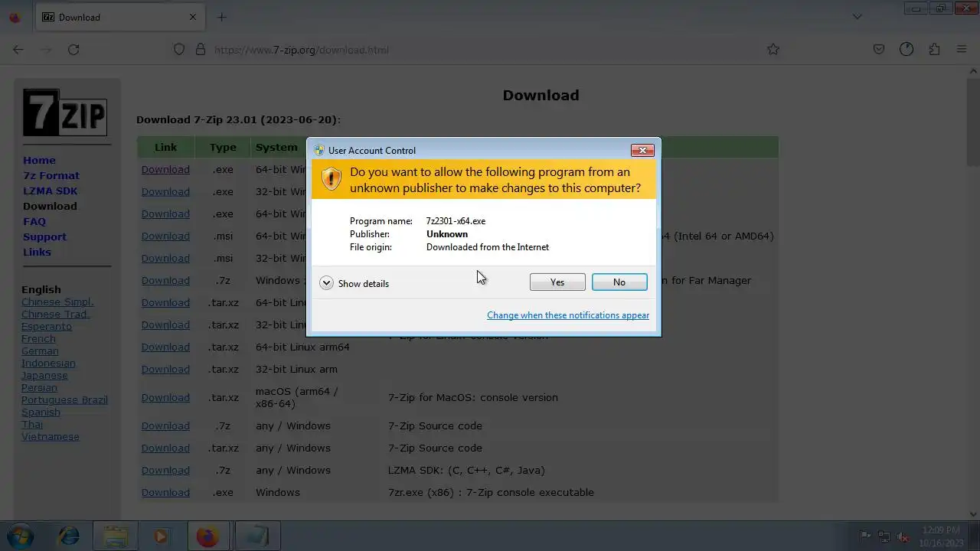Image resolution: width=980 pixels, height=551 pixels.
Task: Switch language to Chinese Simpl.
Action: 57,302
